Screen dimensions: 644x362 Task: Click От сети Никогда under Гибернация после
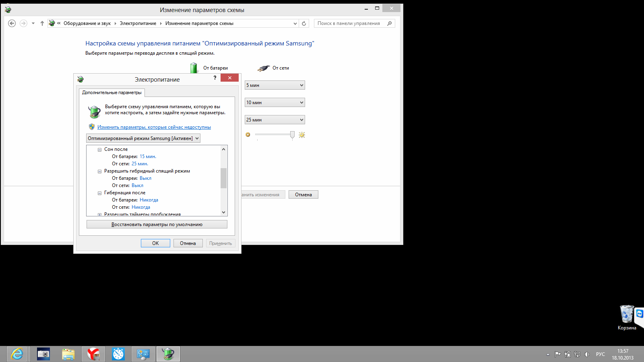click(x=141, y=207)
